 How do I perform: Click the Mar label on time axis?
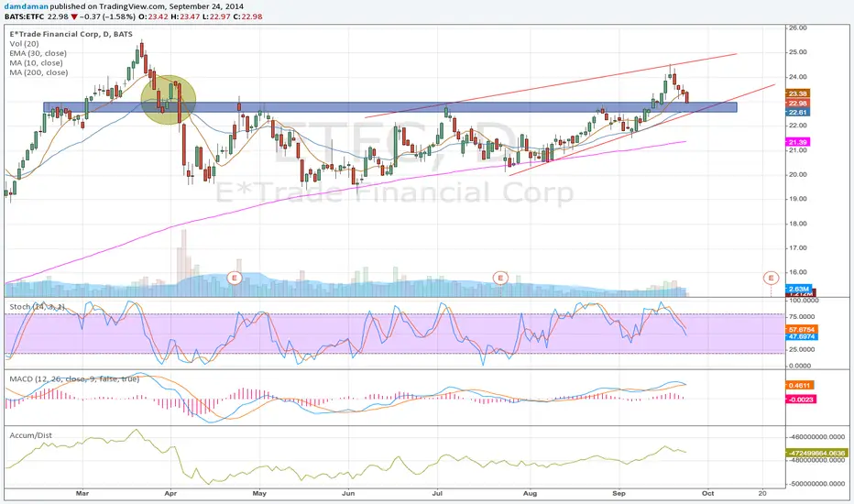pyautogui.click(x=82, y=494)
